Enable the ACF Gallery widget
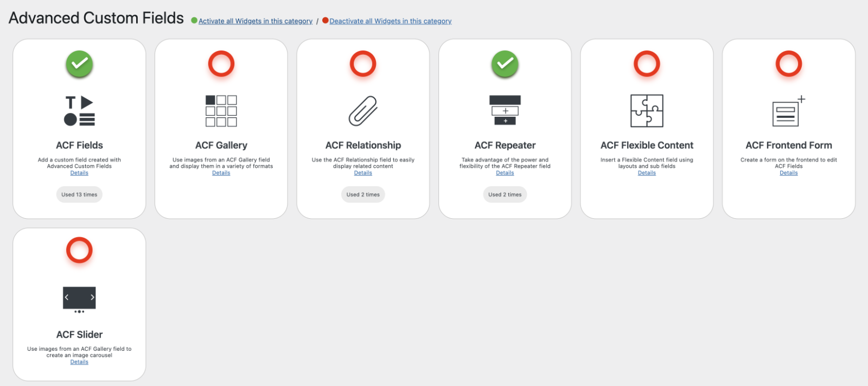The width and height of the screenshot is (868, 386). pyautogui.click(x=221, y=64)
